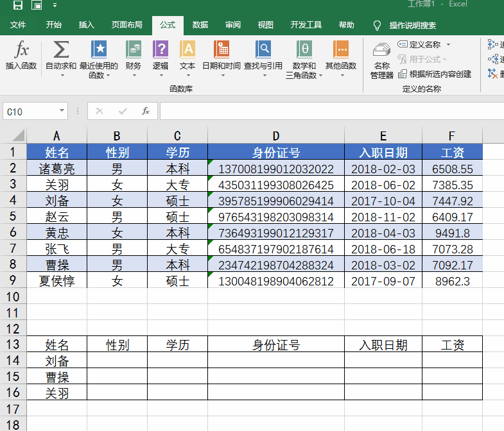Open the 逻辑 functions icon

pyautogui.click(x=161, y=49)
